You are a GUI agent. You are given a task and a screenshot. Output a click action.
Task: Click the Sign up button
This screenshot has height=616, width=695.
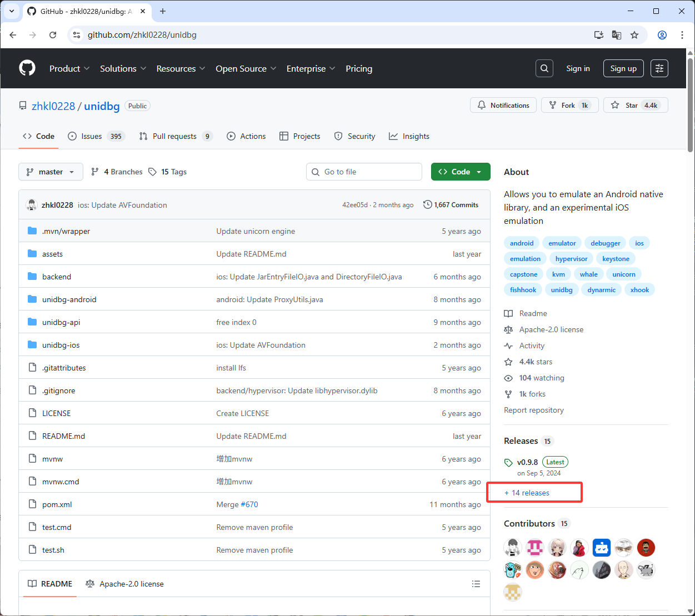pyautogui.click(x=623, y=68)
